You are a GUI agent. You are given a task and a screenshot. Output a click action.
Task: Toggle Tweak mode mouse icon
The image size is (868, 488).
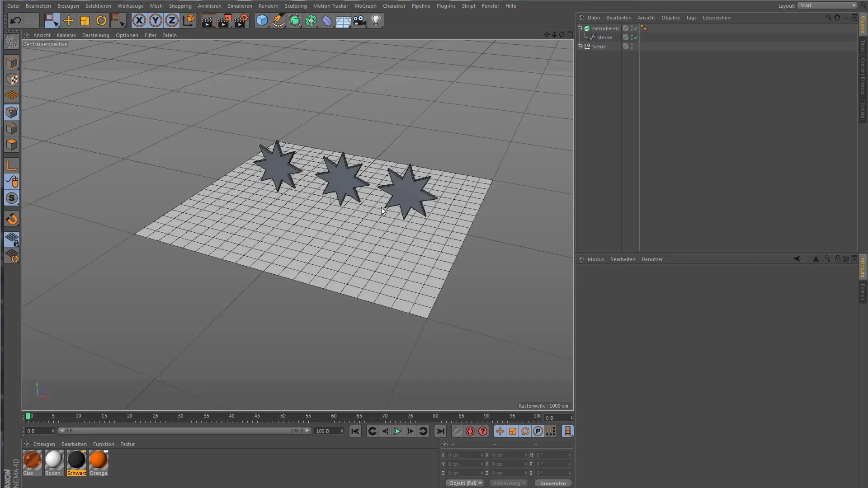pos(12,182)
